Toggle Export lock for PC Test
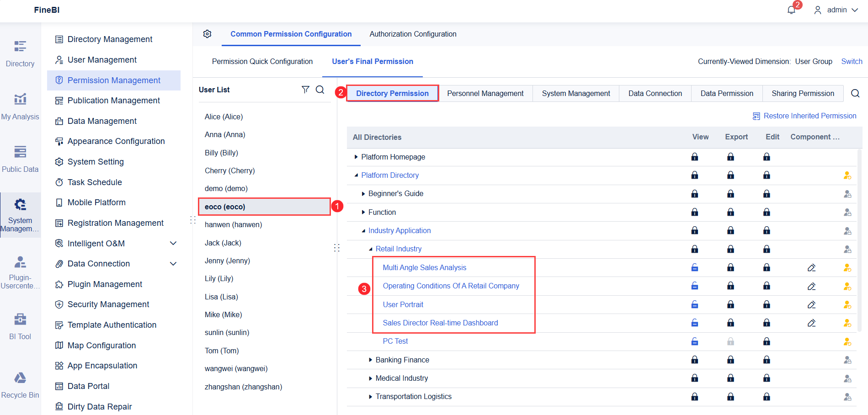This screenshot has width=868, height=415. [x=730, y=341]
